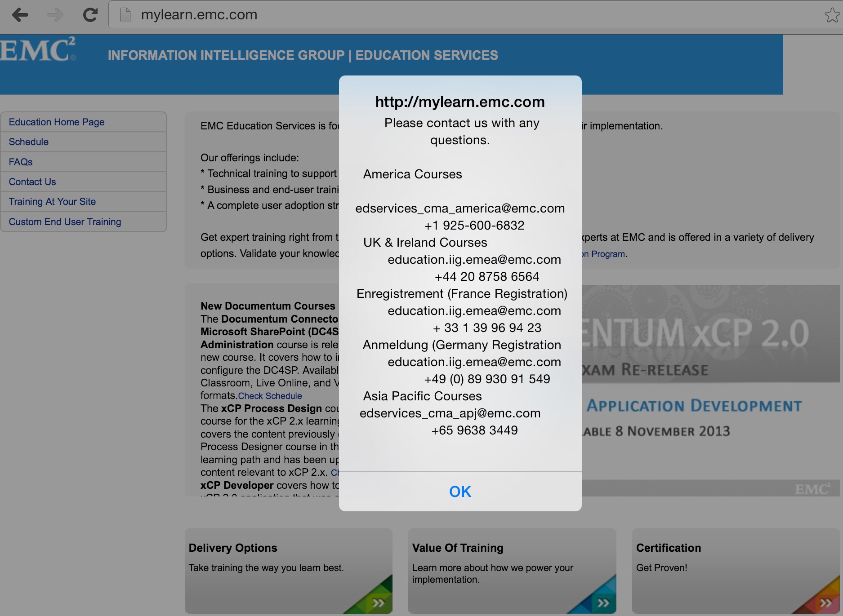Click the blue arrow on the Value Of Training card
The width and height of the screenshot is (843, 616).
[x=603, y=603]
